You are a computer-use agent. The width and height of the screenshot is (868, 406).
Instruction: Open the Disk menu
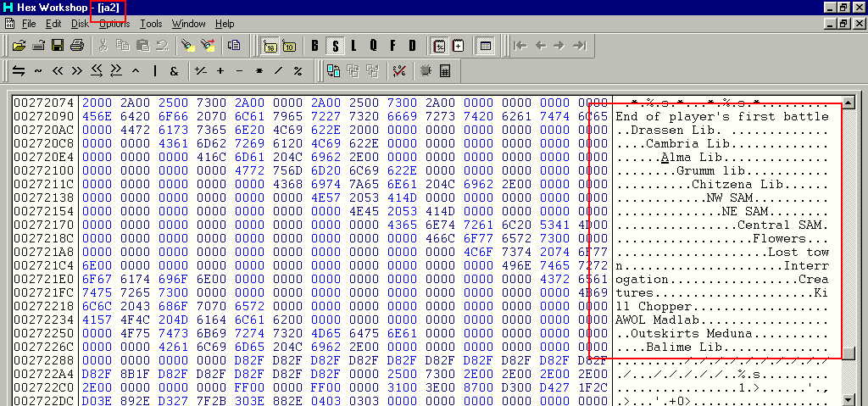[80, 24]
